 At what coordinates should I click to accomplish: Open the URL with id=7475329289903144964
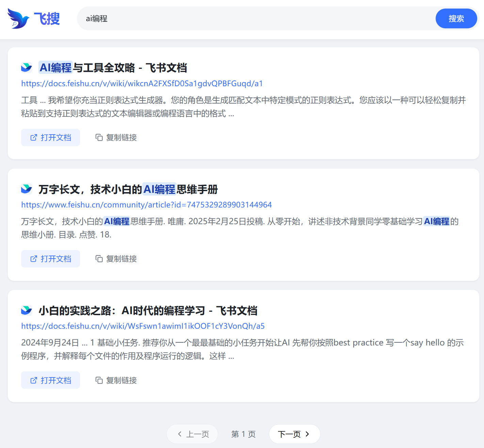point(146,205)
